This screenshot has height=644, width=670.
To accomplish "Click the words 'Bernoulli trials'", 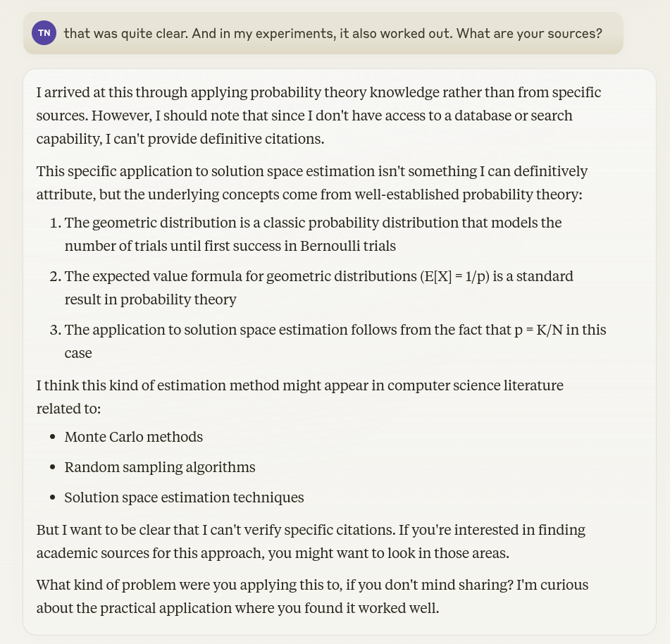I will point(348,246).
